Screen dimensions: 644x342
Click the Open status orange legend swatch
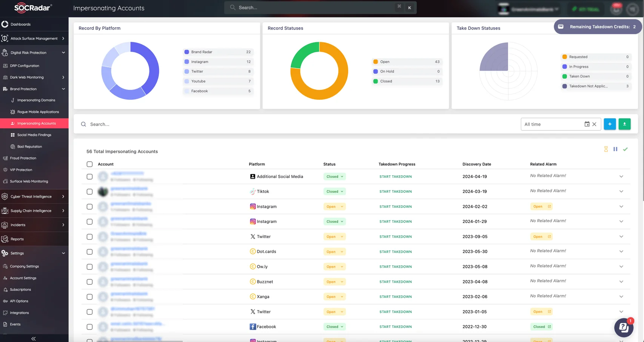(376, 62)
